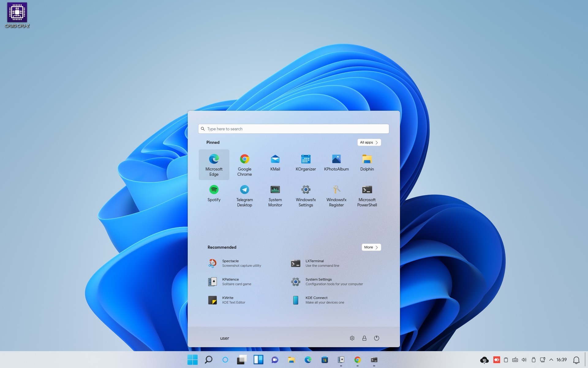Screen dimensions: 588x368
Task: Open System Monitor pinned app
Action: pyautogui.click(x=275, y=195)
